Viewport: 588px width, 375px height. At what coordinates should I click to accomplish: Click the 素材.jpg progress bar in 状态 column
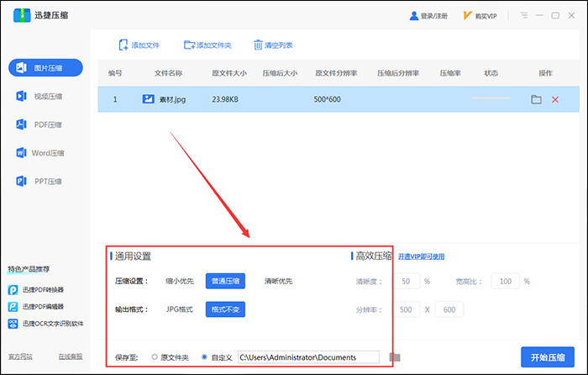pyautogui.click(x=491, y=98)
